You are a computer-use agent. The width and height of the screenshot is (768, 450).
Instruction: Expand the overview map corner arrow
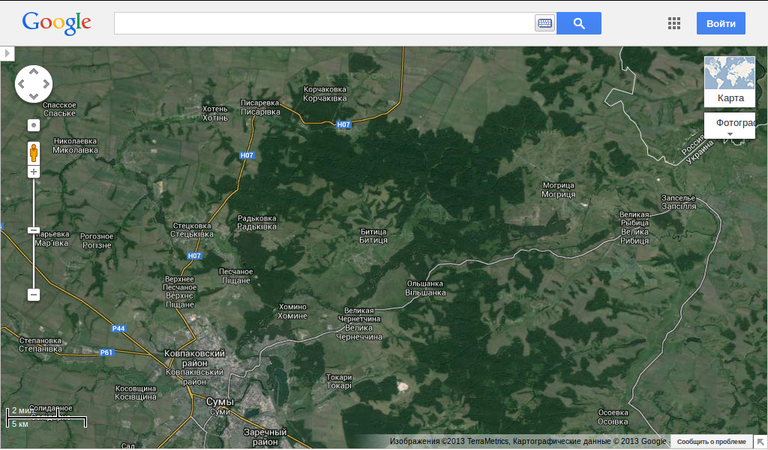coord(761,441)
